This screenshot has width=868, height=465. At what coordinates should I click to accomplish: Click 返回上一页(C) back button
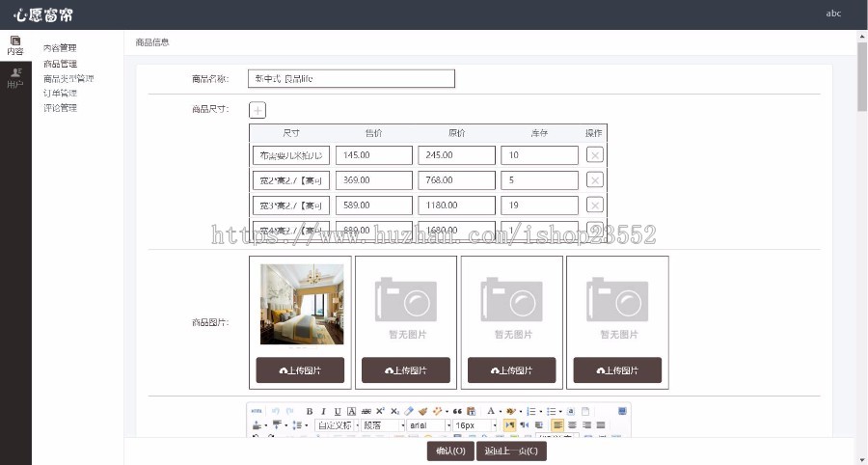[511, 451]
